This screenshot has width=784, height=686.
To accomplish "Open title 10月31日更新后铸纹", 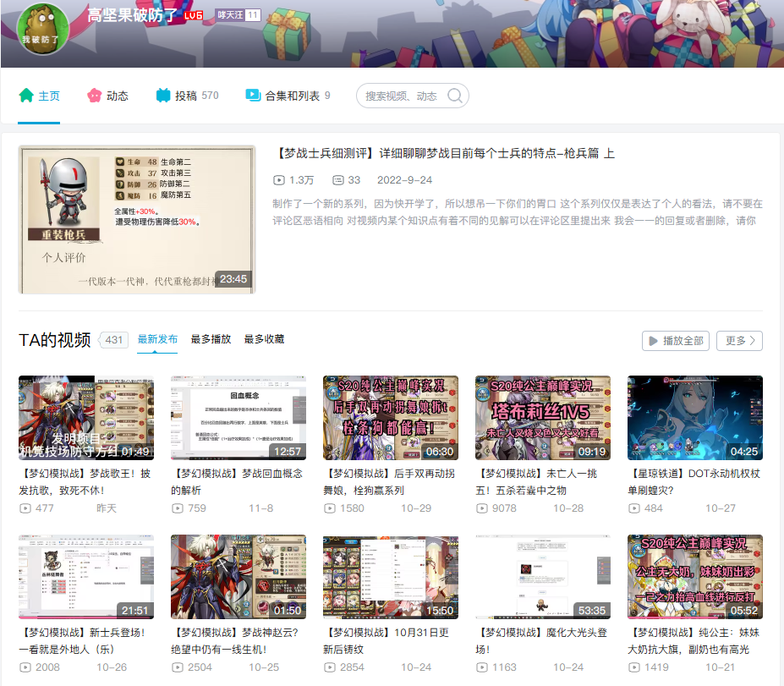I will 387,641.
